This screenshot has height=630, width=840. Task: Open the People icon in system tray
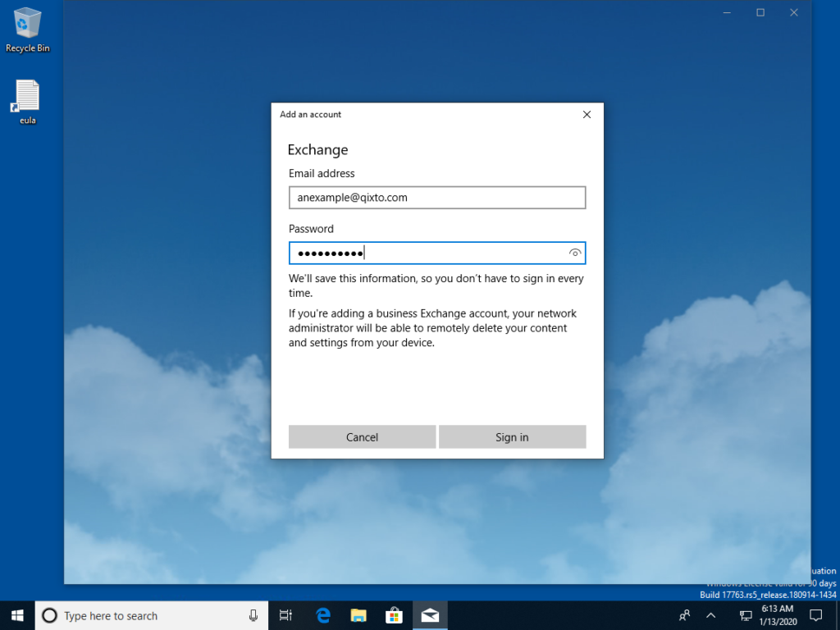[685, 615]
